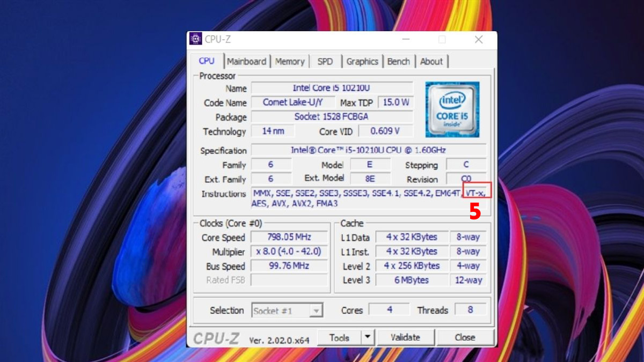The height and width of the screenshot is (362, 644).
Task: Click the Core Speed value 798.05 MHz
Action: pos(290,237)
